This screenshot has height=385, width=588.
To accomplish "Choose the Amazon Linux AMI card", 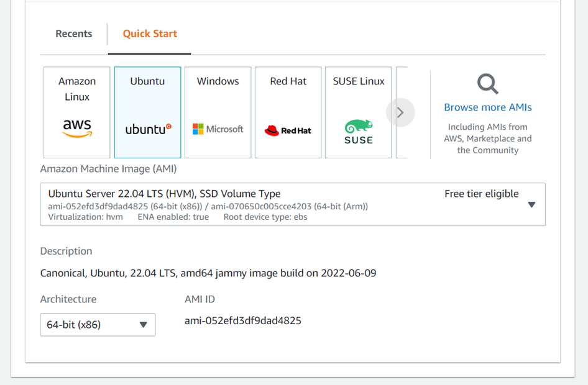I will pos(77,112).
